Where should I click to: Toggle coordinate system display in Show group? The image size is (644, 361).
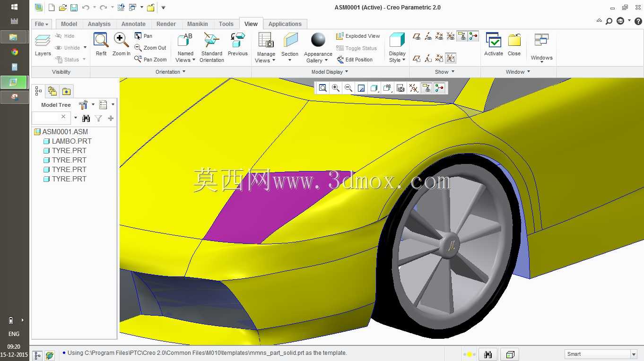pos(451,36)
